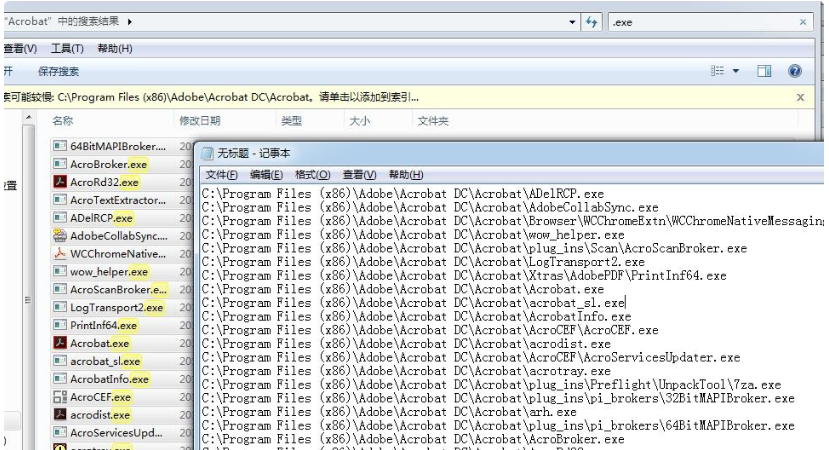Click the AcrobatInfo.exe line in Notepad
The width and height of the screenshot is (829, 450).
[x=417, y=317]
